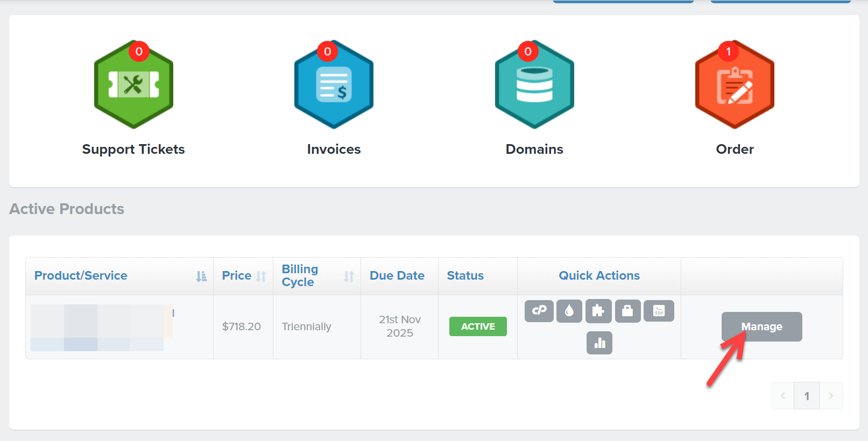
Task: Select page 1 in pagination
Action: click(807, 396)
